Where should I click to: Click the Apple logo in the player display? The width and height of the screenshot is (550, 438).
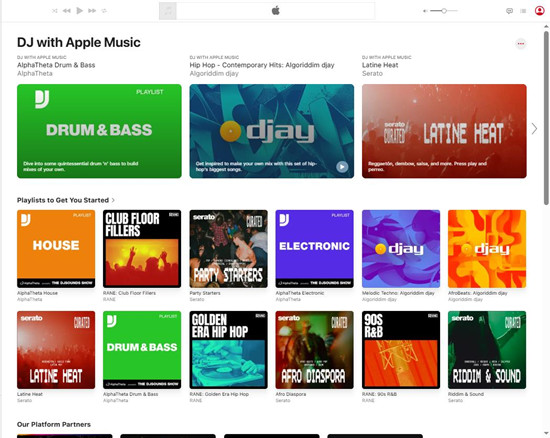(x=276, y=11)
